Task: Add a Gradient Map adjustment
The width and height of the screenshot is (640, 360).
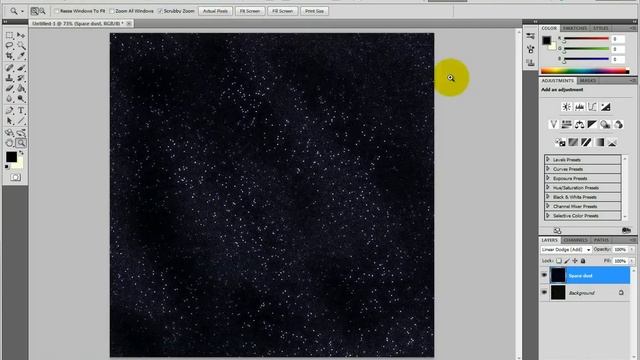Action: coord(599,142)
